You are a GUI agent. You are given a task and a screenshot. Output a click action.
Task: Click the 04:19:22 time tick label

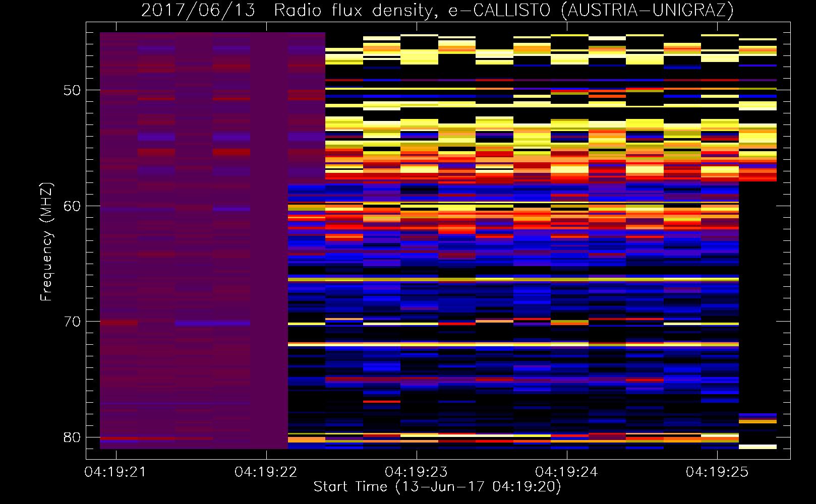pos(266,472)
